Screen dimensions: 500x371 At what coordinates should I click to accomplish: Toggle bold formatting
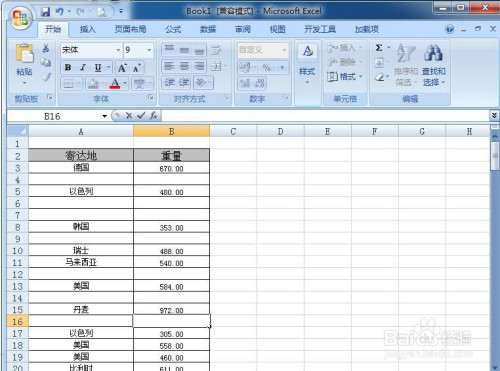pyautogui.click(x=68, y=68)
